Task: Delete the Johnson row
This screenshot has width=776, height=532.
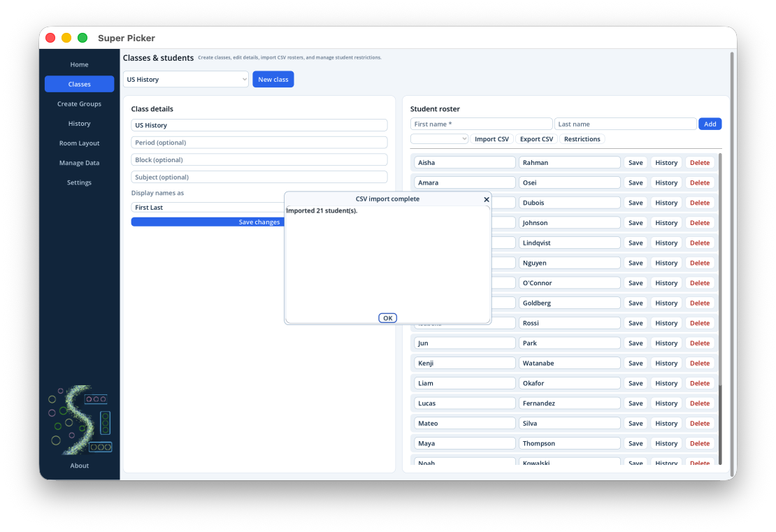Action: pos(700,223)
